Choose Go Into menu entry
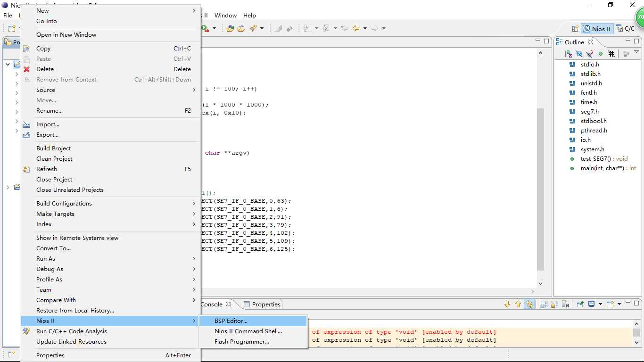Image resolution: width=644 pixels, height=362 pixels. 110,21
